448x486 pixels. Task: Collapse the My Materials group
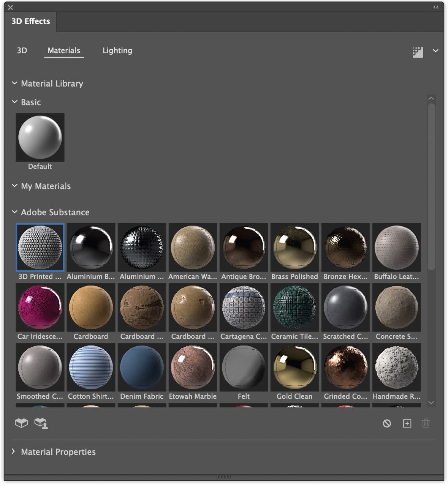click(x=14, y=186)
